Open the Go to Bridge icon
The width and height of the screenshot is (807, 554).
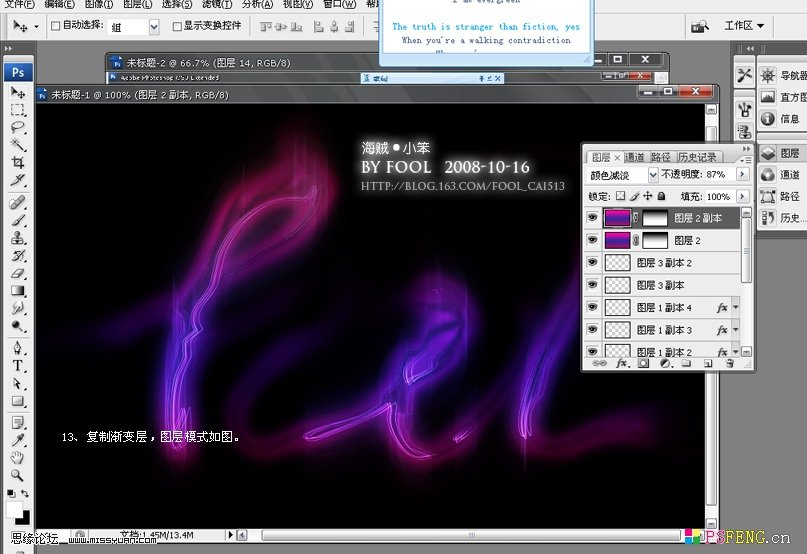[x=699, y=26]
